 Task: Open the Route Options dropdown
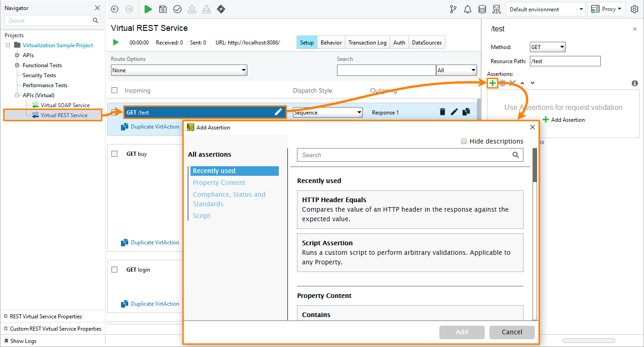coord(179,70)
